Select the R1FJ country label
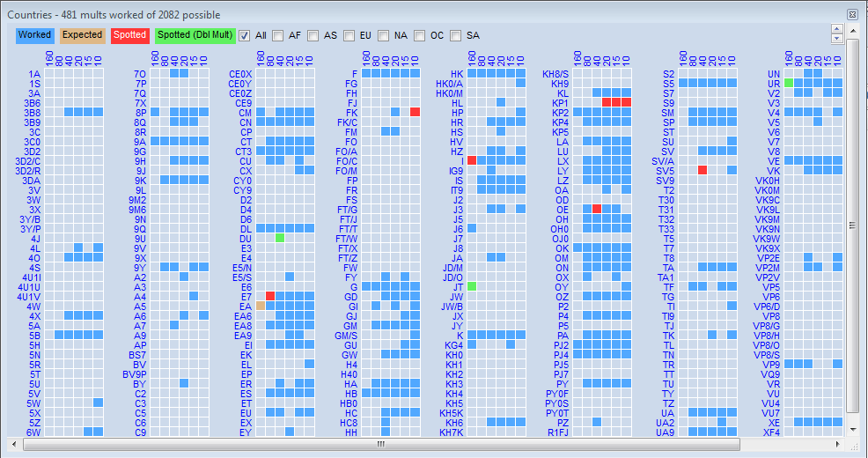This screenshot has height=458, width=868. [558, 432]
